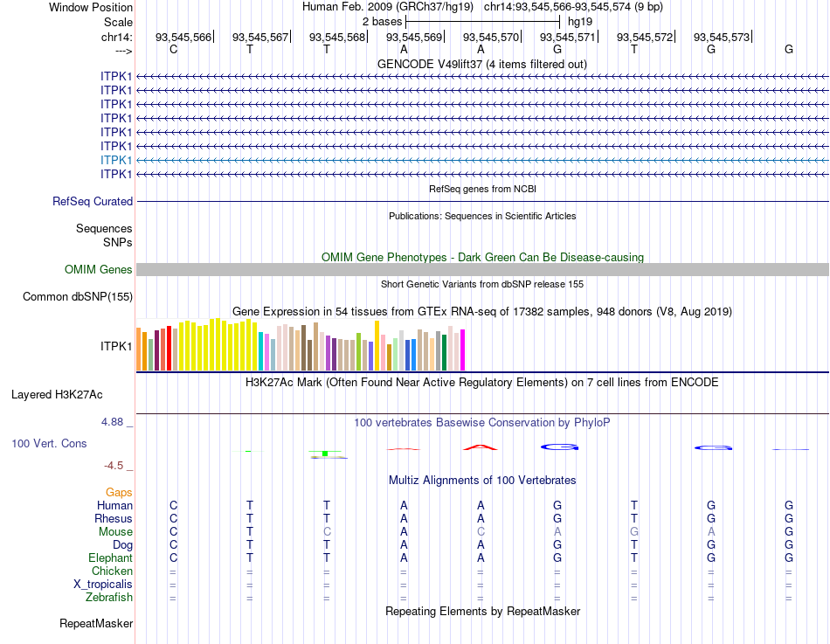Click the gray OMIM Genes bar

pyautogui.click(x=483, y=269)
